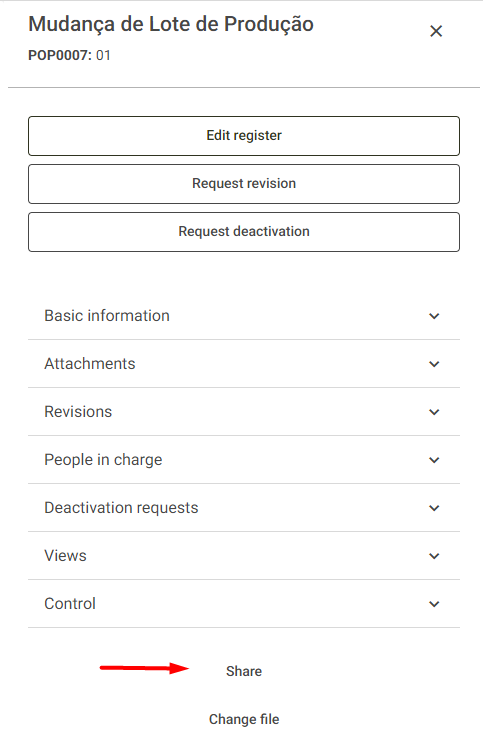Open the People in charge section
The height and width of the screenshot is (745, 483).
pos(244,460)
